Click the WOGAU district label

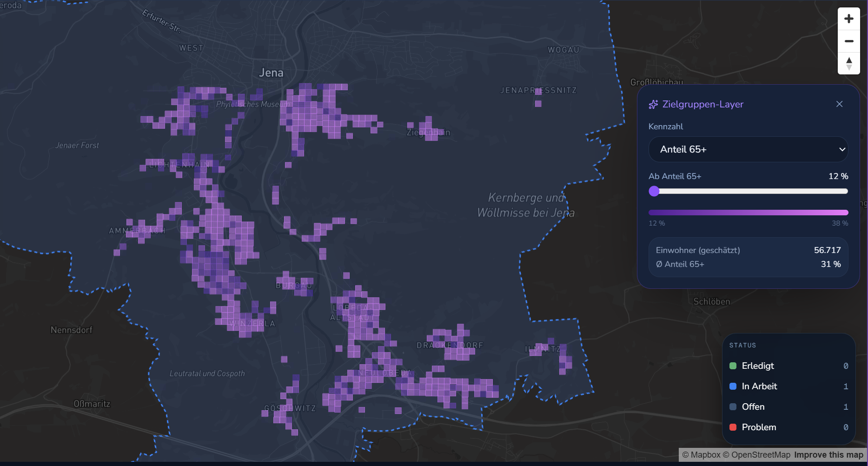coord(563,50)
